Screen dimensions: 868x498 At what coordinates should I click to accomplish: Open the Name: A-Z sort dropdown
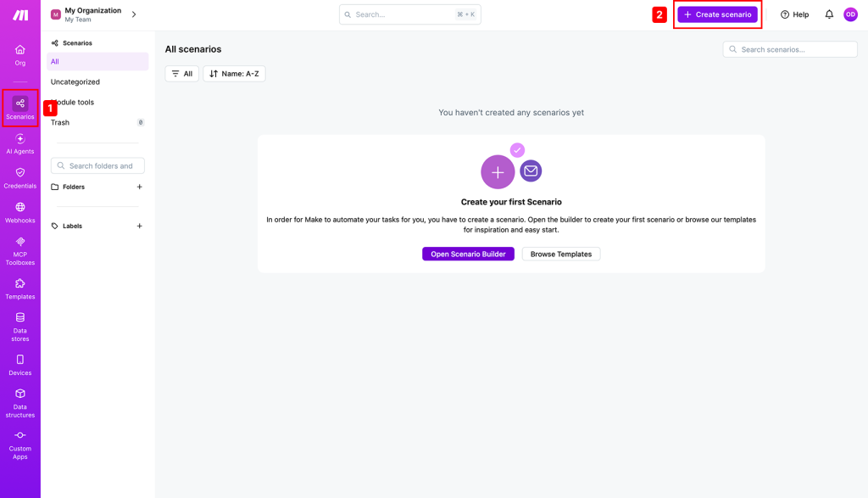click(x=234, y=74)
